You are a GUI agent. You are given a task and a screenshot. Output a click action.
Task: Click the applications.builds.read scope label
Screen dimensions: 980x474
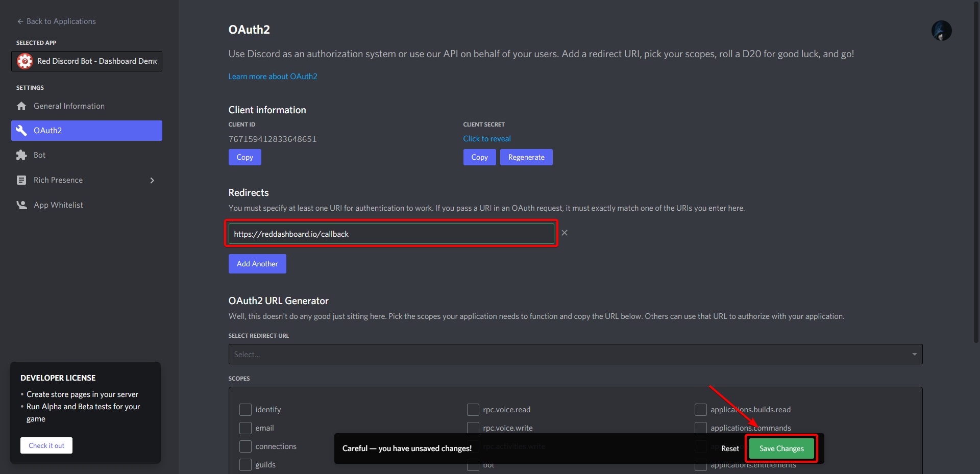[x=750, y=410]
